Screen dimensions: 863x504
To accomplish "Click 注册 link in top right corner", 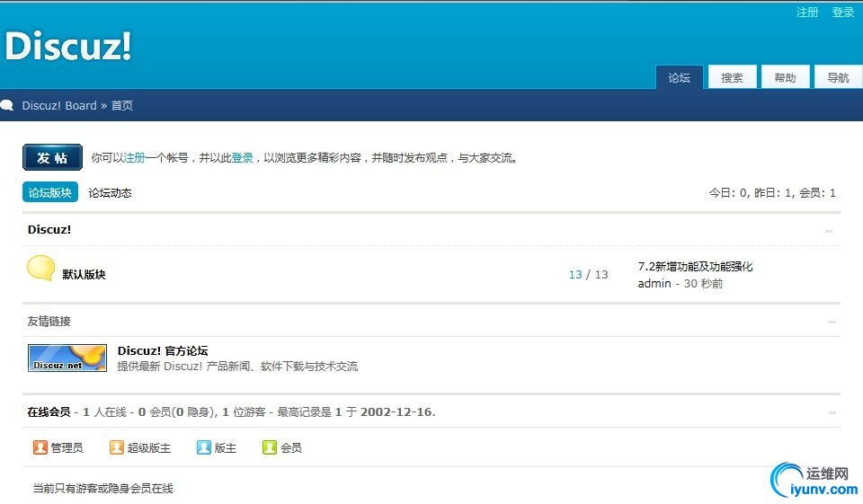I will coord(807,12).
